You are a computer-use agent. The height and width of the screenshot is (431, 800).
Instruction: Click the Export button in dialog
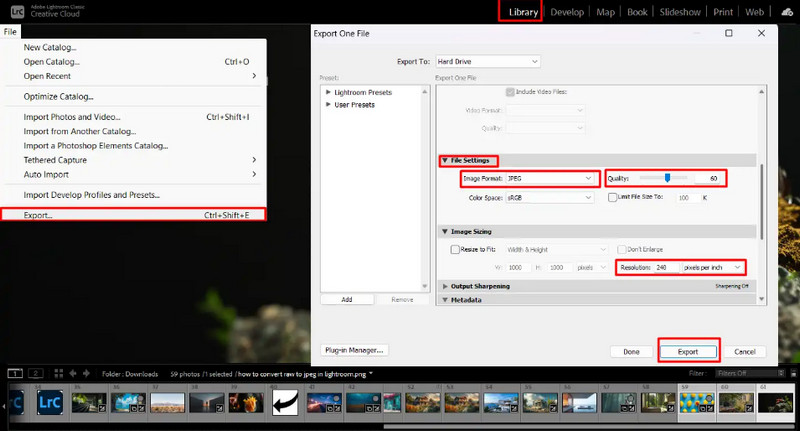688,351
